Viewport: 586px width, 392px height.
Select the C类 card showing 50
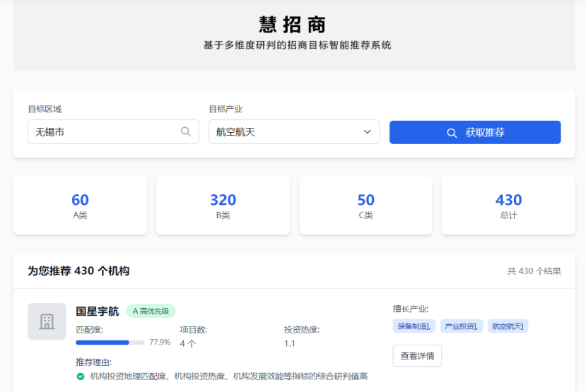tap(365, 206)
